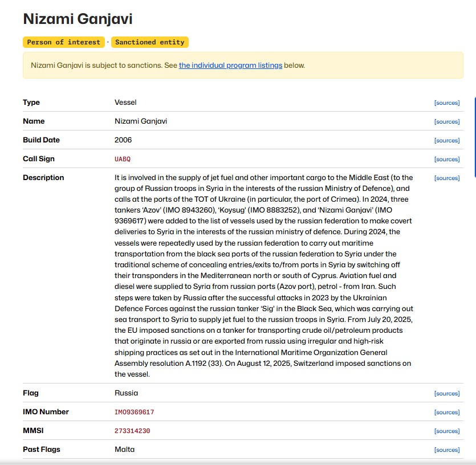476x465 pixels.
Task: Open the individual program listings link
Action: tap(230, 66)
